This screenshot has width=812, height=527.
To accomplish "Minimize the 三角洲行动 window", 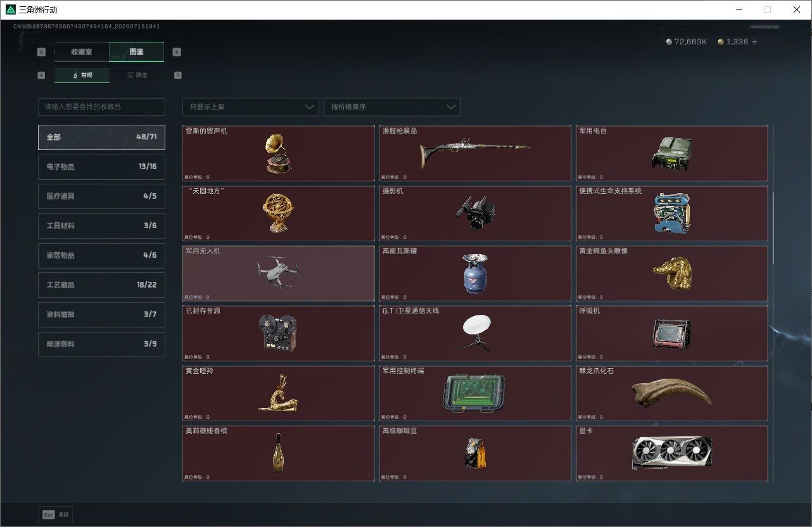I will point(739,10).
